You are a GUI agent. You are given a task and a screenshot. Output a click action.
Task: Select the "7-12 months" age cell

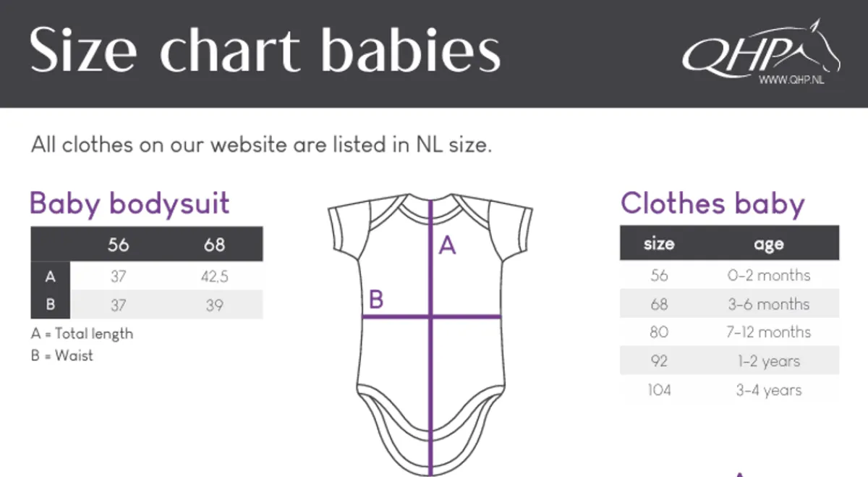point(768,332)
